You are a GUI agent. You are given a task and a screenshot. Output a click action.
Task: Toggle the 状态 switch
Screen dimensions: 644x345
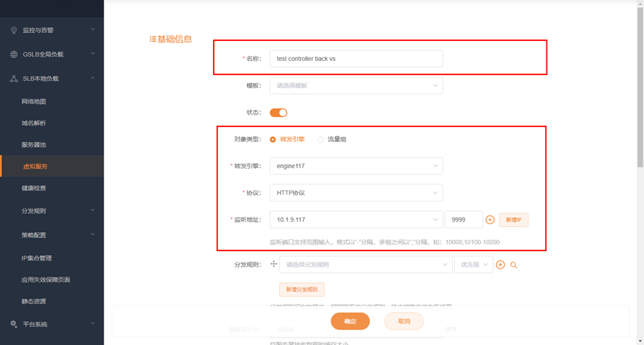point(278,112)
